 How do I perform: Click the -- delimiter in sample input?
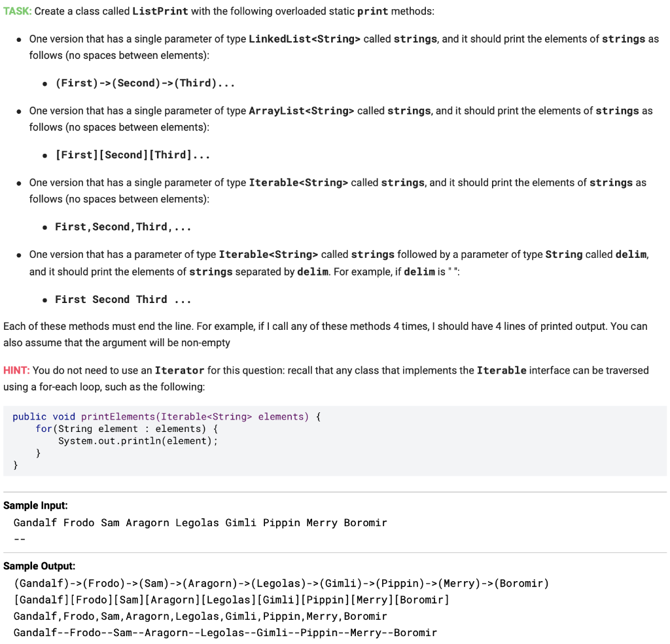[20, 539]
